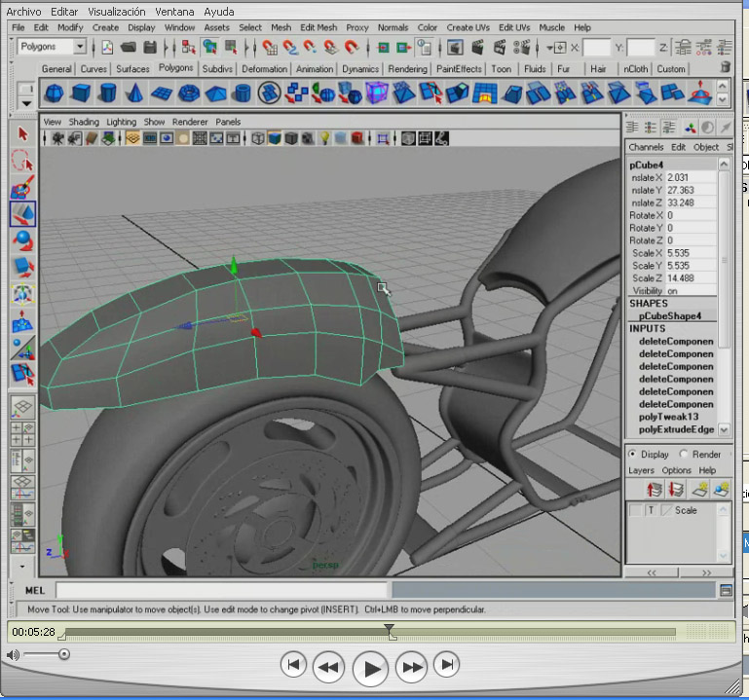This screenshot has width=749, height=700.
Task: Switch to four-view layout
Action: point(22,433)
